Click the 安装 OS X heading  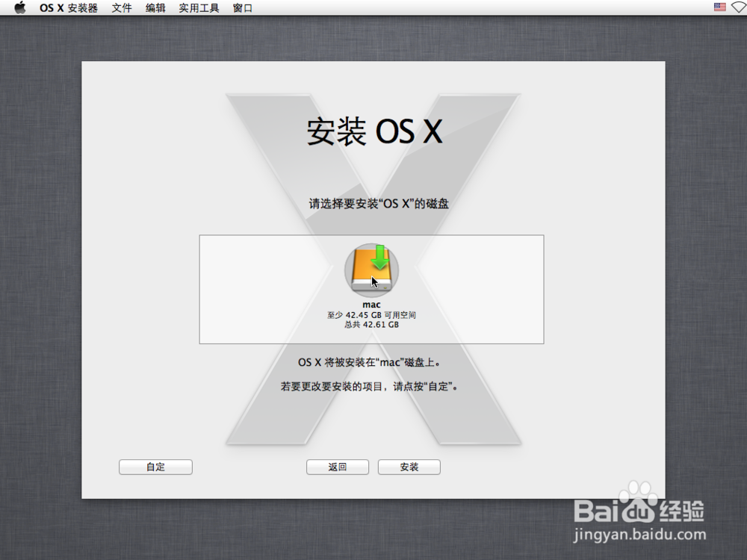pyautogui.click(x=375, y=131)
